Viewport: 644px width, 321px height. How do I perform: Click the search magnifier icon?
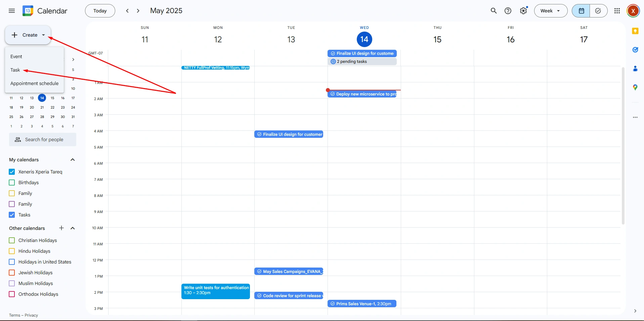tap(493, 11)
